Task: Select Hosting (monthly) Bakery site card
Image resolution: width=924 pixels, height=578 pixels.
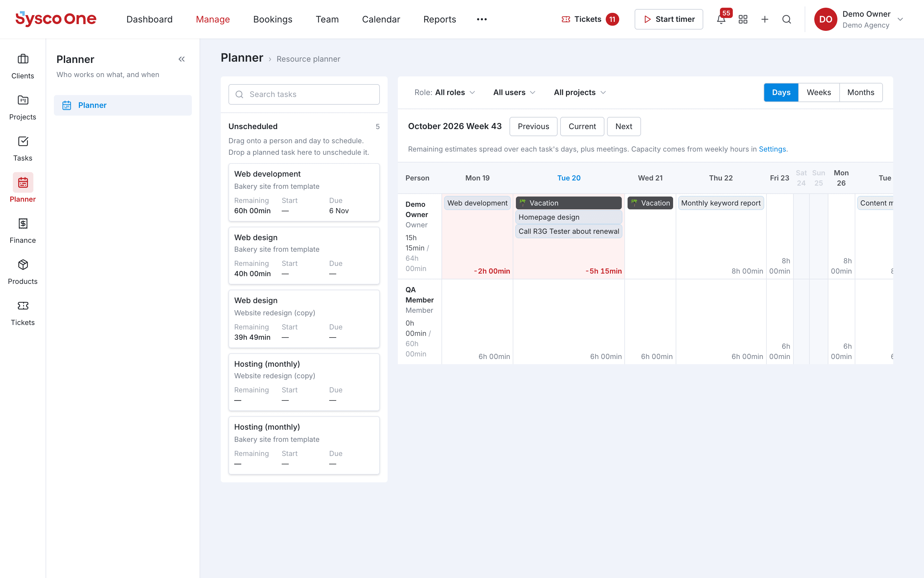Action: point(304,446)
